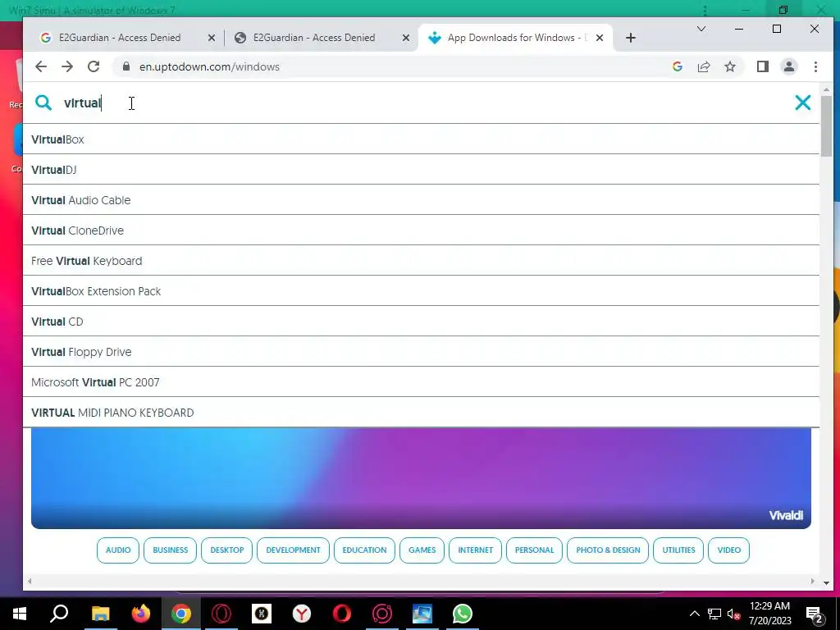Expand the tab search chevron
Screen dimensions: 840x630
pos(701,29)
